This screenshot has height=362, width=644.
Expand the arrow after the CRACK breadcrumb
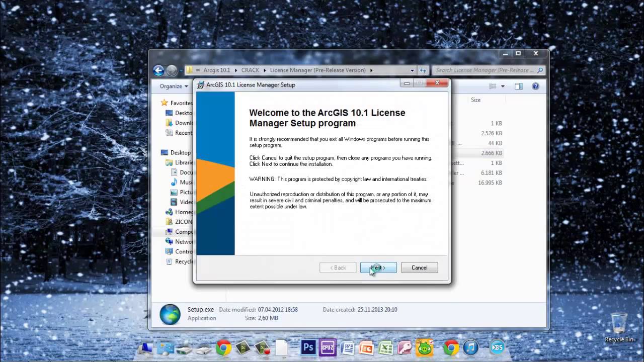point(265,70)
